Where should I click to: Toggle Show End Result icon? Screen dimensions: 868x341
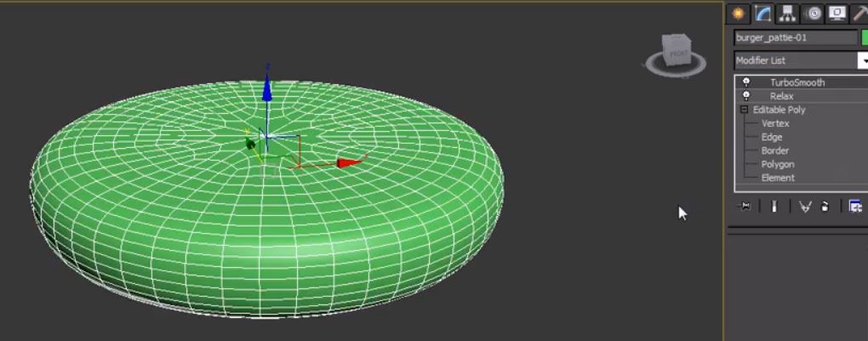pos(774,207)
